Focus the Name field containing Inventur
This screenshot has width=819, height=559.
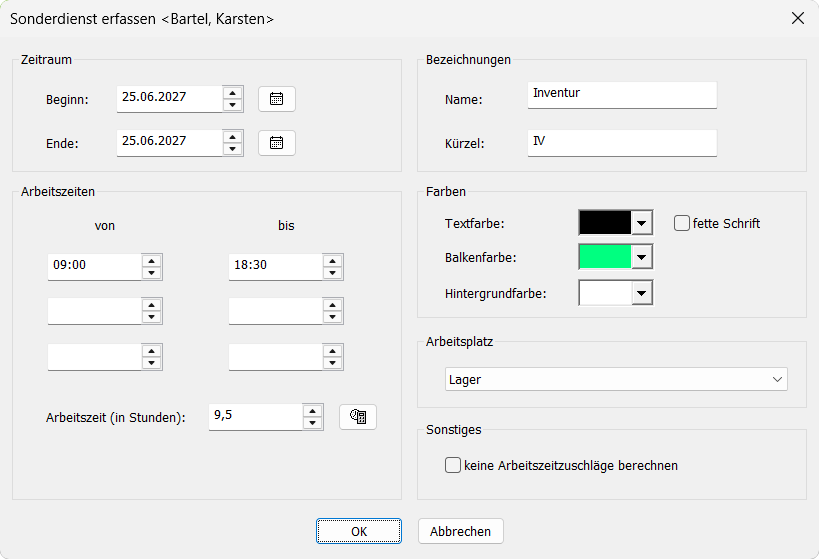tap(622, 95)
